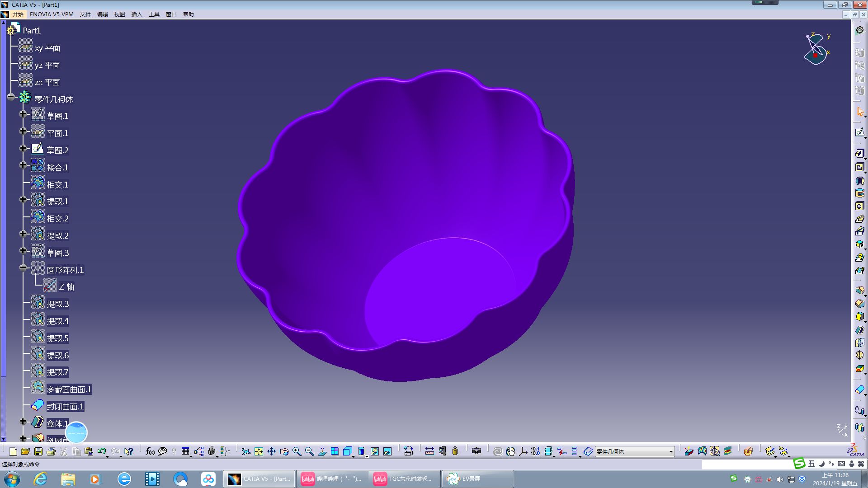Capture the view with the camera icon

(x=476, y=451)
